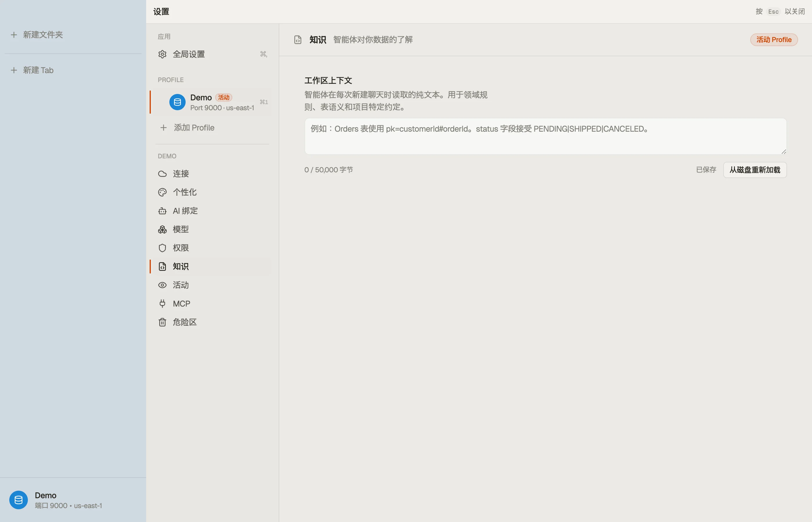This screenshot has width=812, height=522.
Task: Click the 应用 section label
Action: coord(164,37)
